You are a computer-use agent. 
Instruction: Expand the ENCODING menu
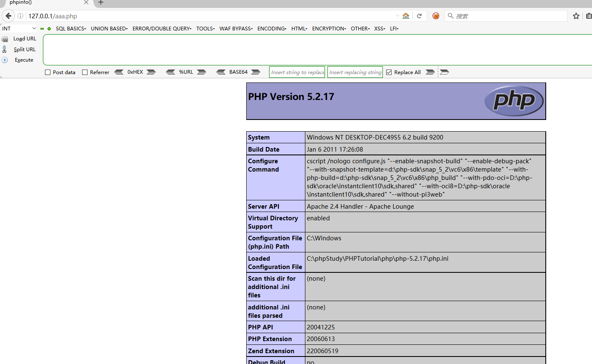272,29
